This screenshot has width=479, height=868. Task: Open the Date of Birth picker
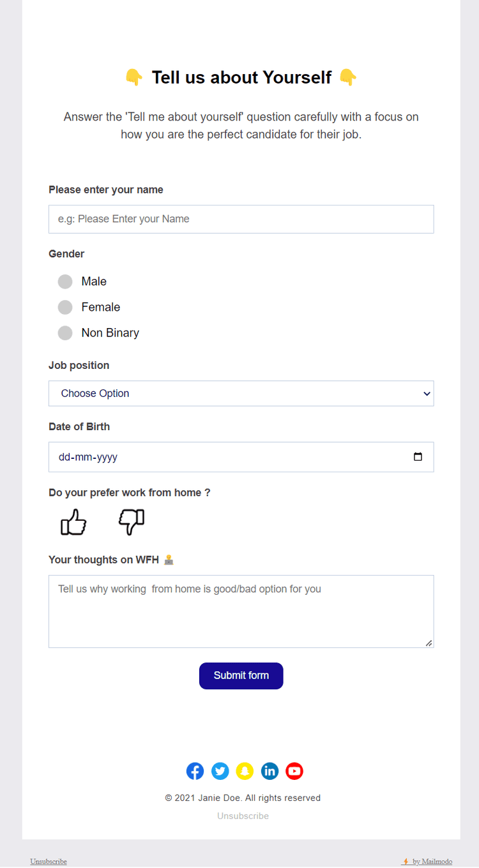(x=241, y=457)
